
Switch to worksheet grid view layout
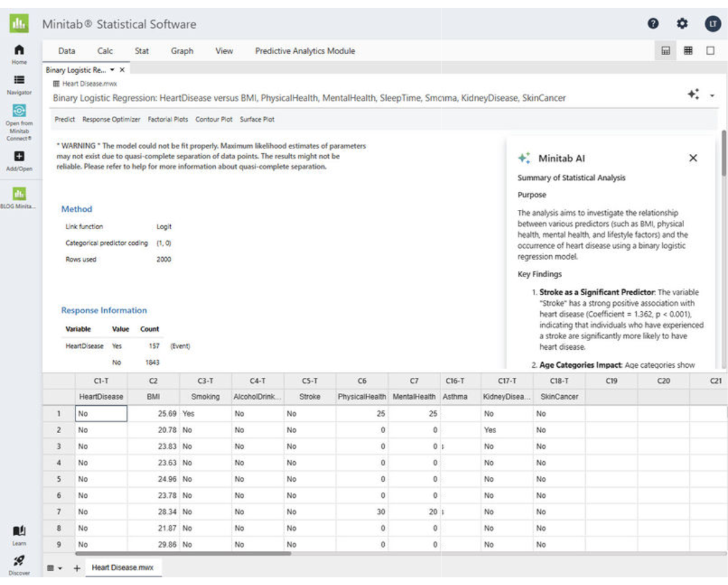click(688, 51)
